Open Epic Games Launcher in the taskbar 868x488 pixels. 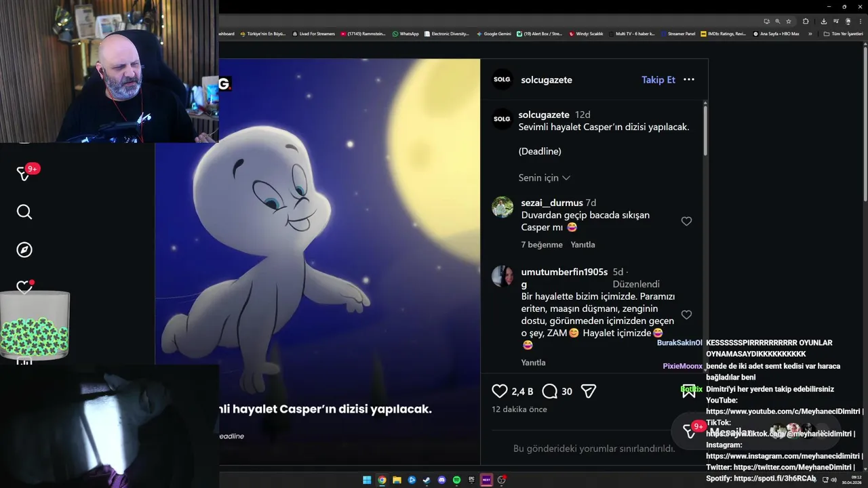coord(471,480)
